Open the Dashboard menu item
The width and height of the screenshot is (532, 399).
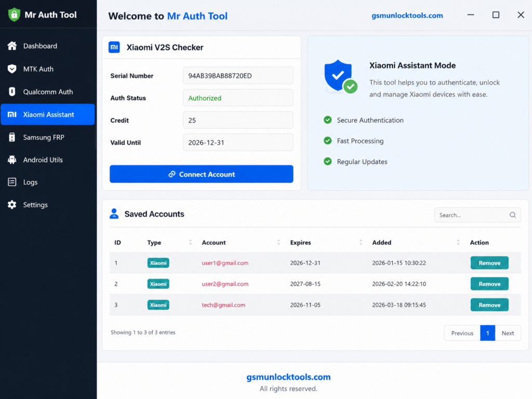point(48,46)
